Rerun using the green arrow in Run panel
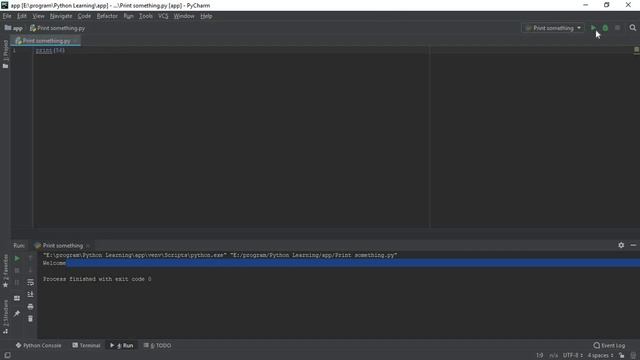This screenshot has height=360, width=640. [17, 258]
